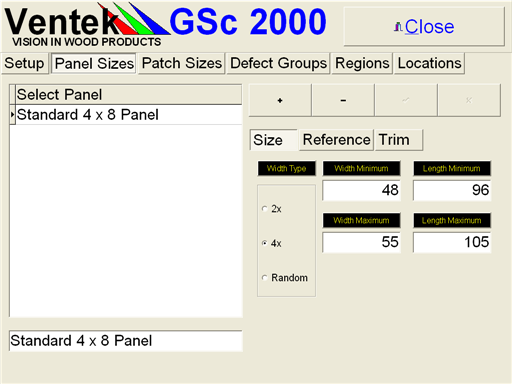The height and width of the screenshot is (384, 512).
Task: Click the plus icon to add panel
Action: click(x=280, y=100)
